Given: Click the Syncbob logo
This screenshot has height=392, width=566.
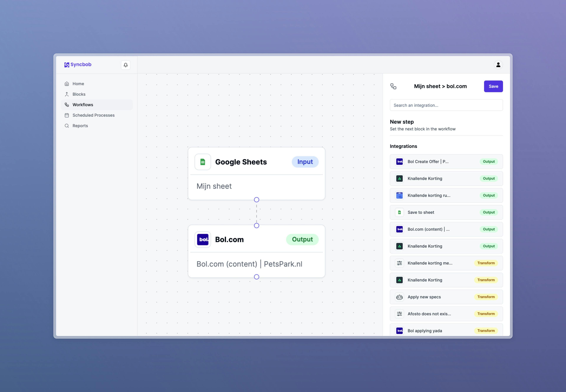Looking at the screenshot, I should (78, 65).
